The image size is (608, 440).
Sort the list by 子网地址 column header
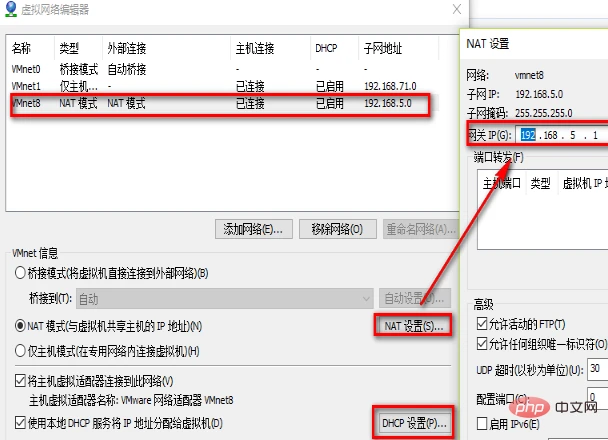[x=385, y=48]
